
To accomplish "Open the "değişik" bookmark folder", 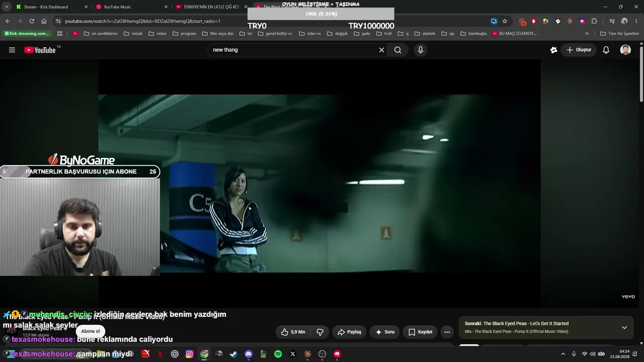I will [x=338, y=34].
